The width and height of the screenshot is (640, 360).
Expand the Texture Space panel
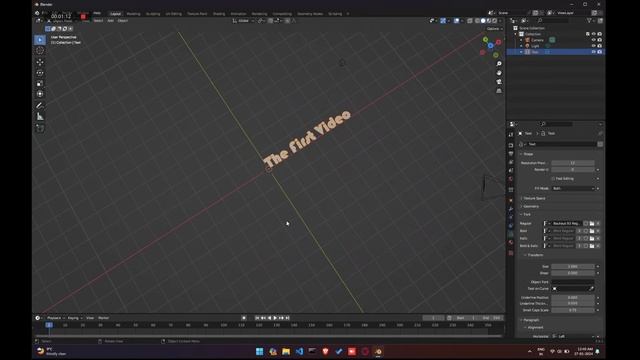[x=533, y=198]
